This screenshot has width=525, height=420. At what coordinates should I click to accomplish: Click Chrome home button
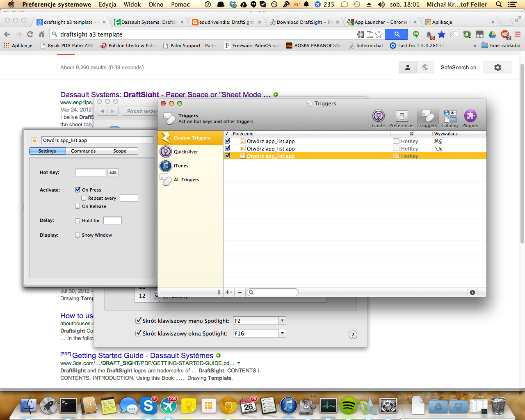[41, 34]
